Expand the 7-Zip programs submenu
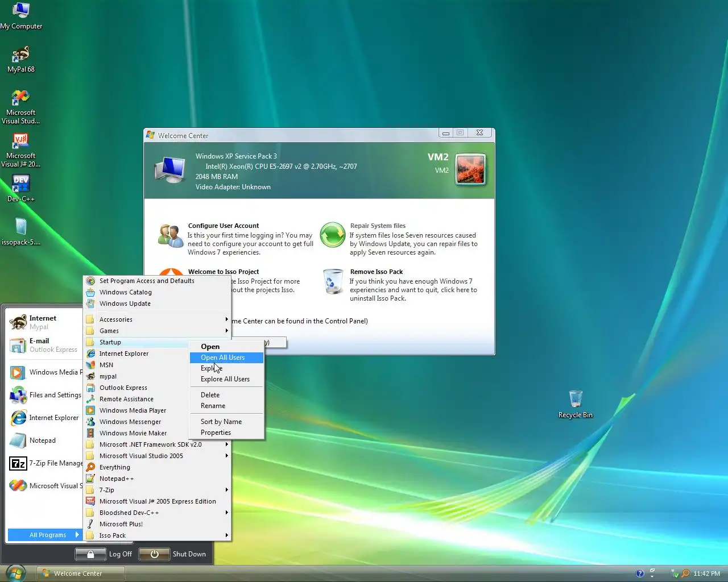The height and width of the screenshot is (582, 728). tap(158, 490)
